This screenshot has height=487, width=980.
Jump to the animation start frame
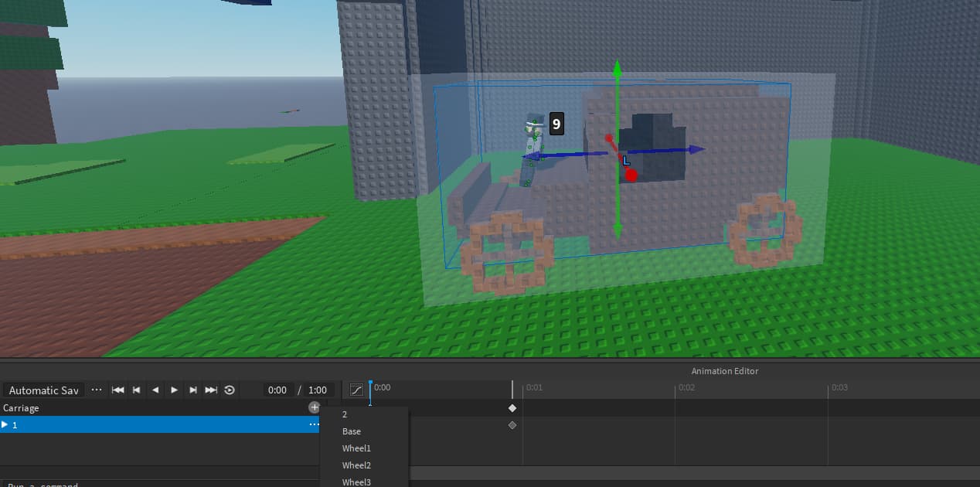pos(117,390)
